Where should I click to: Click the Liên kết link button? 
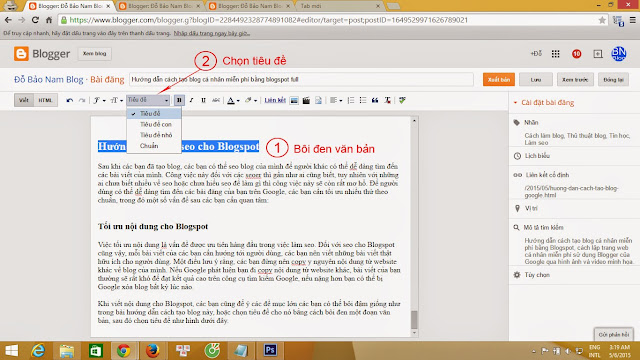click(275, 100)
